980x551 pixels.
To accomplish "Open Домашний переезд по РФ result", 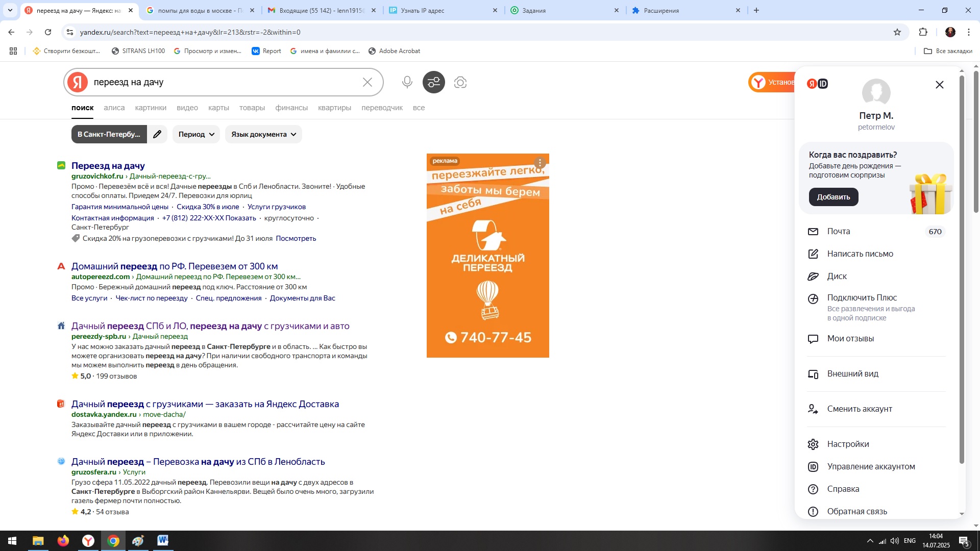I will click(175, 266).
